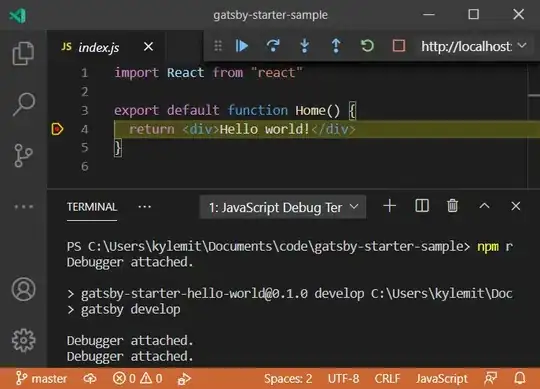
Task: Change encoding via UTF-8
Action: point(343,379)
